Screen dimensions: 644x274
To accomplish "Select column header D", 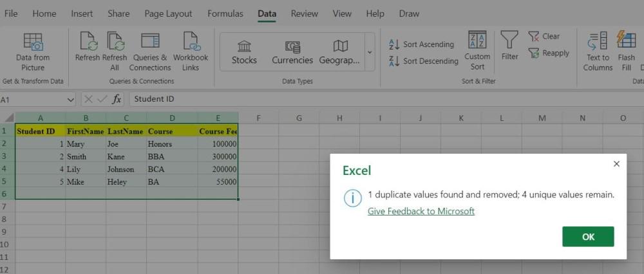I will point(172,118).
